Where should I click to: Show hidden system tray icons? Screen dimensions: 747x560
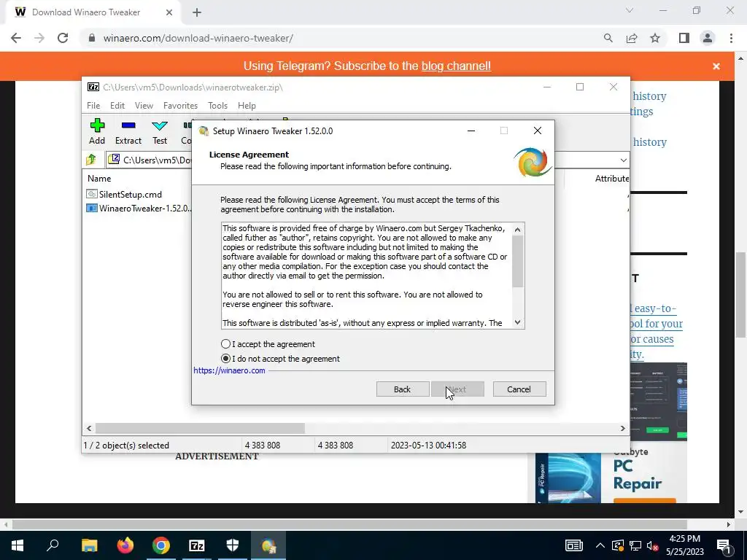tap(600, 545)
